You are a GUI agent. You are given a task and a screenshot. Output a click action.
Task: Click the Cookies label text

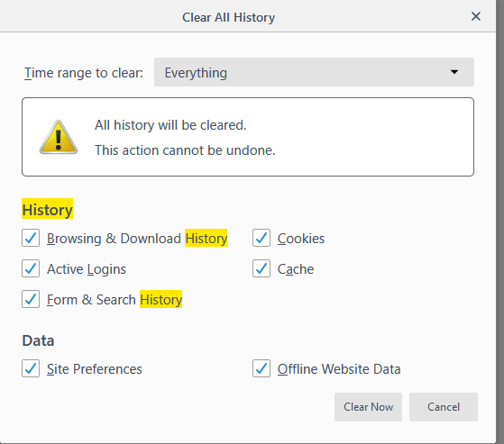301,239
